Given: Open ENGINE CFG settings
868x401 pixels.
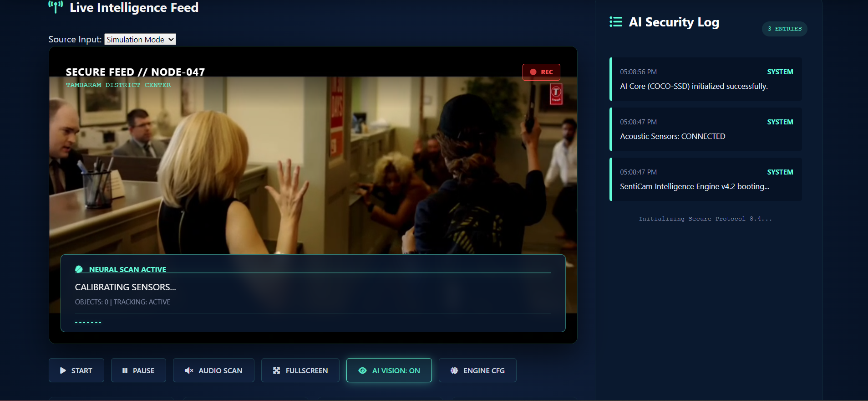Looking at the screenshot, I should point(477,370).
